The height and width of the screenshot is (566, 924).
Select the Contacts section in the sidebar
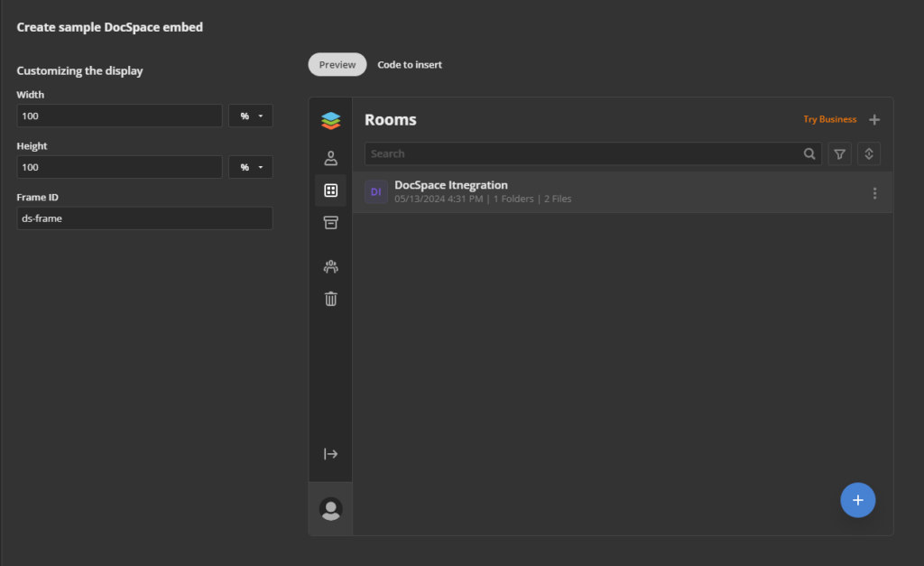(330, 157)
